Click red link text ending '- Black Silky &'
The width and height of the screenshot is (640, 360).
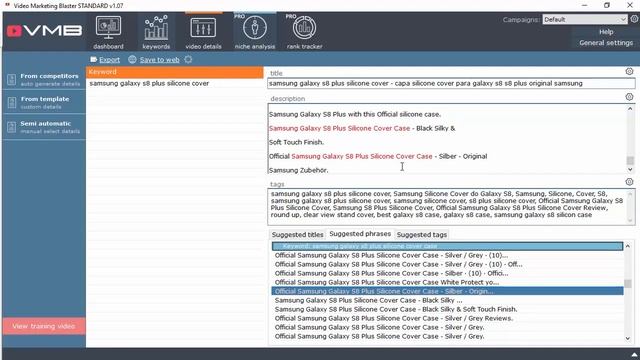[x=339, y=128]
